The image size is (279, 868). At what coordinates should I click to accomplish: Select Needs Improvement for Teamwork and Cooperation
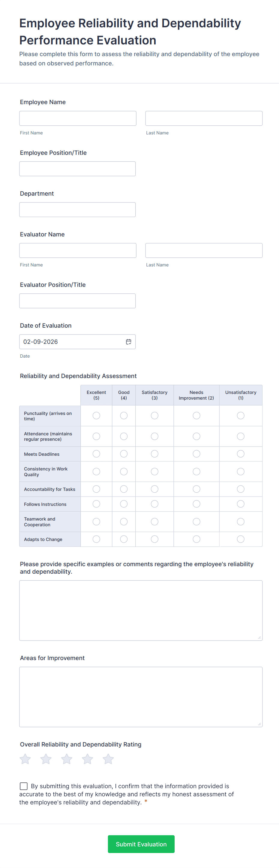pyautogui.click(x=196, y=521)
